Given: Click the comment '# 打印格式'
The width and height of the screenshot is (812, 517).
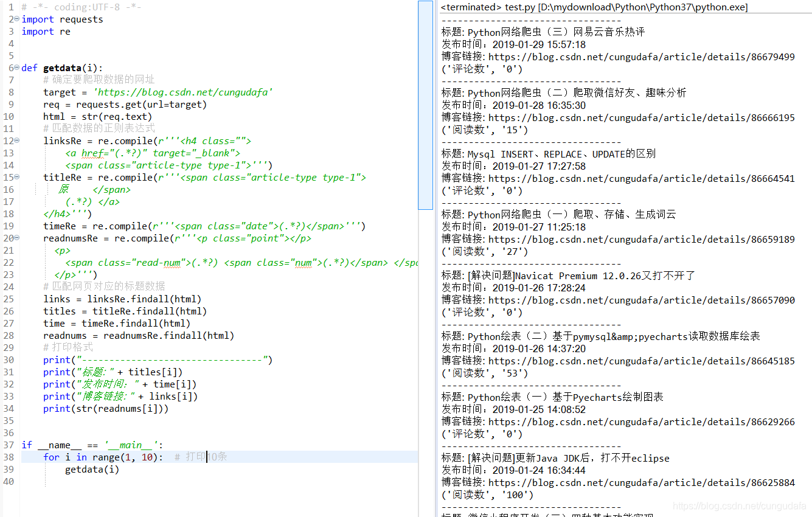Looking at the screenshot, I should point(68,348).
